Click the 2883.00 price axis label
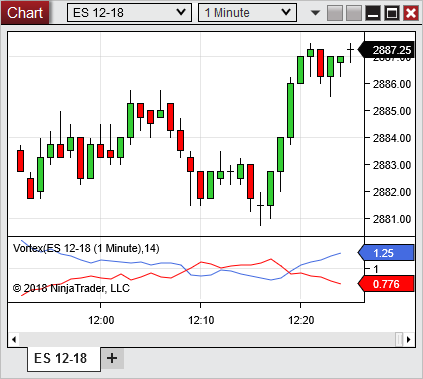Screen dimensions: 423x379 click(x=392, y=165)
